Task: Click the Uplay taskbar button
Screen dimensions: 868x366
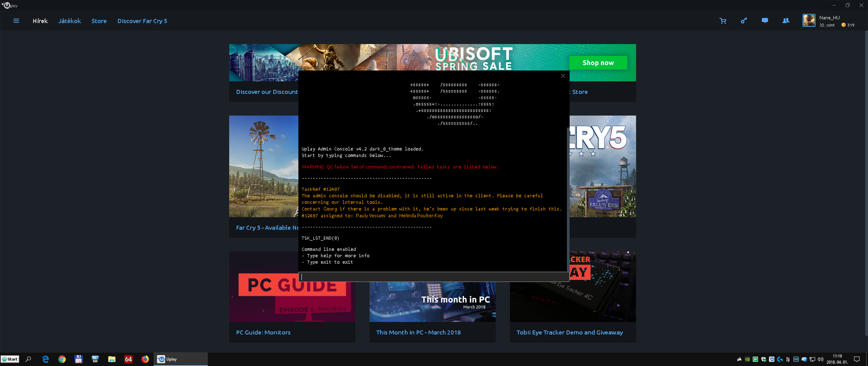Action: (x=180, y=359)
